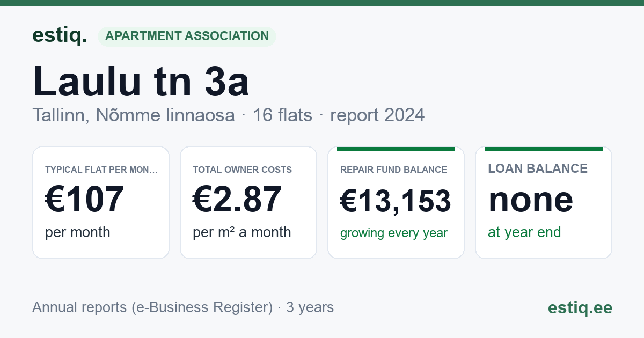Select the €13,153 value
Screen dimensions: 644x338
coord(396,202)
